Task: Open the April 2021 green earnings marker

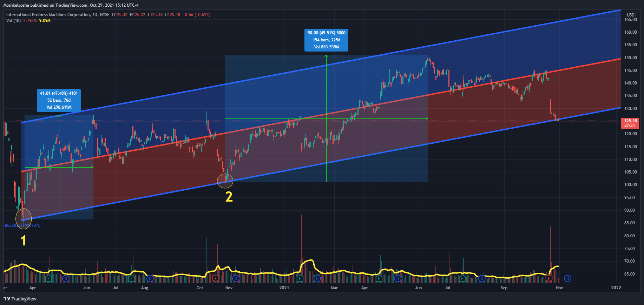Action: click(379, 279)
